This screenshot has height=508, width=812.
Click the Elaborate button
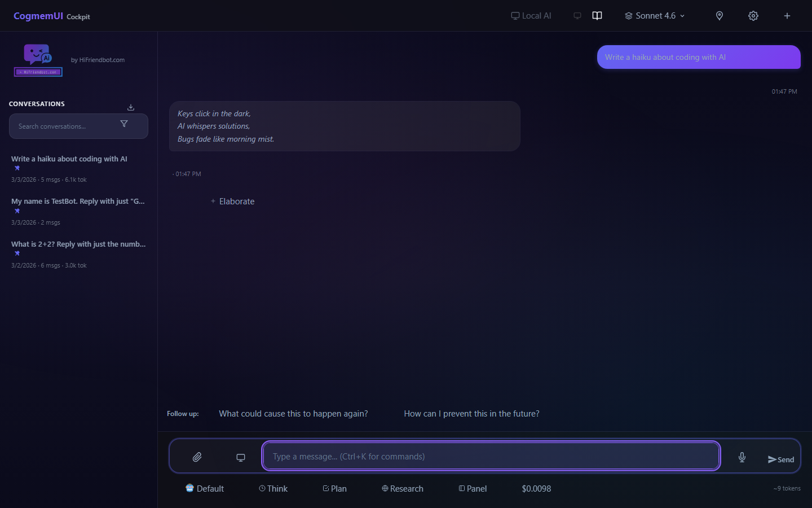tap(232, 202)
